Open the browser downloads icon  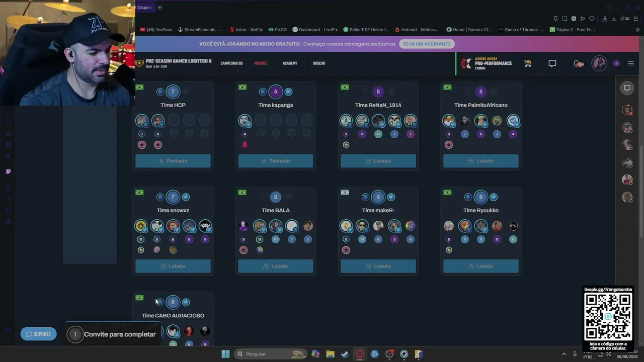tap(614, 19)
